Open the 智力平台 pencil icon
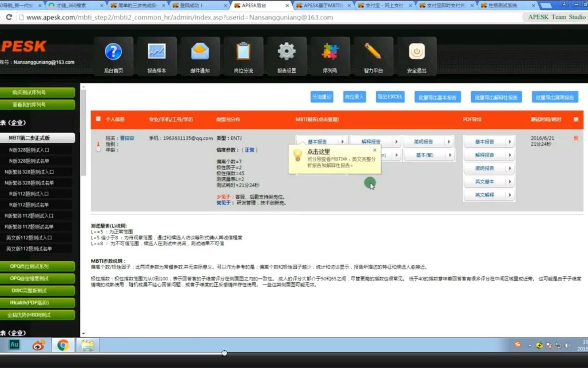588x368 pixels. pyautogui.click(x=373, y=51)
